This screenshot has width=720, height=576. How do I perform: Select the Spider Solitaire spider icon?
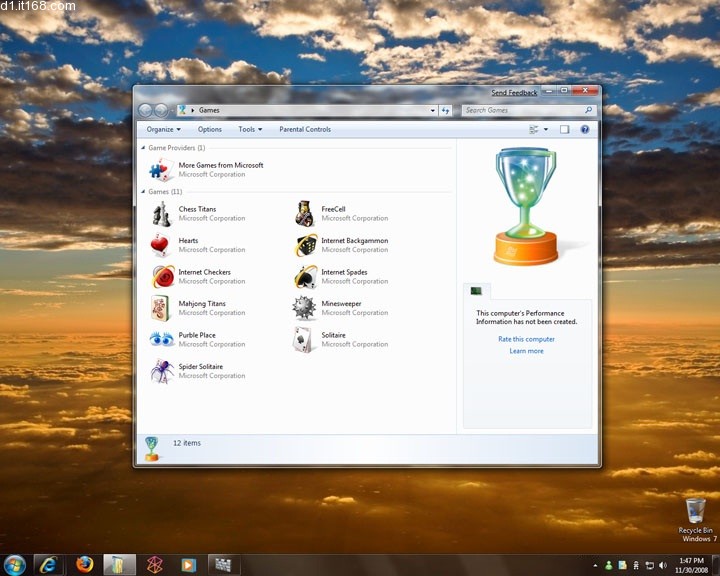coord(162,370)
